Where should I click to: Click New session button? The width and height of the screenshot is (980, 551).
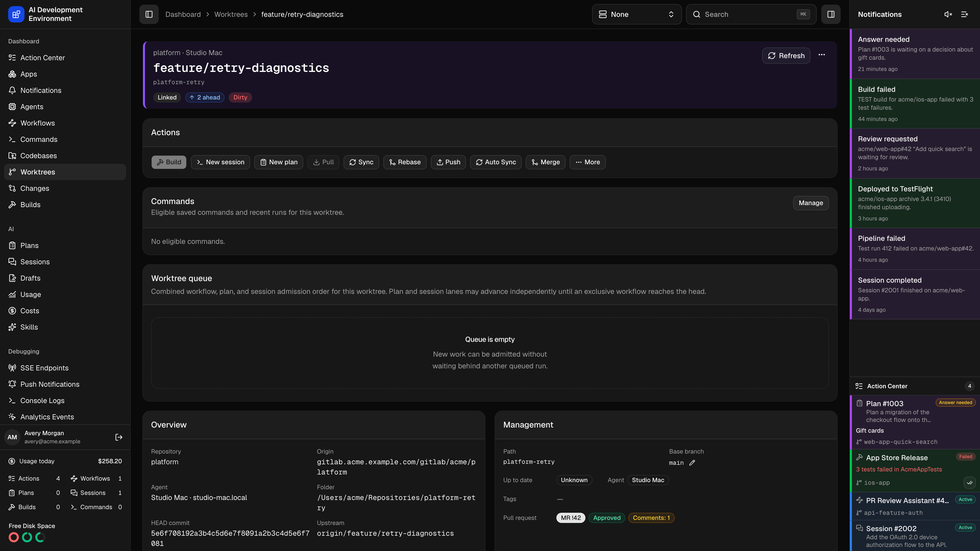point(220,162)
